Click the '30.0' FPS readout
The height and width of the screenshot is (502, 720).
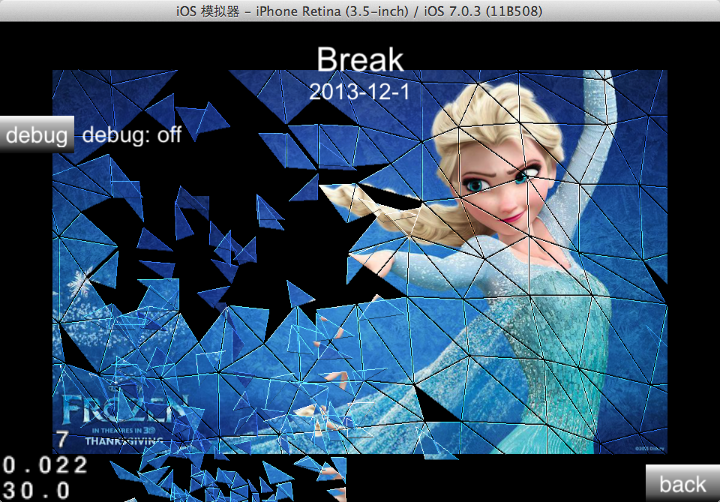pyautogui.click(x=37, y=491)
